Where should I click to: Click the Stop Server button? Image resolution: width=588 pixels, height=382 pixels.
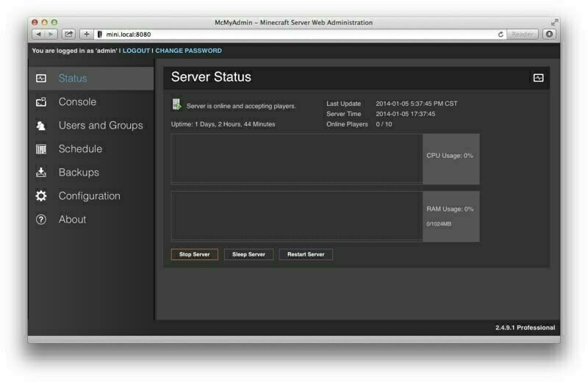point(194,254)
